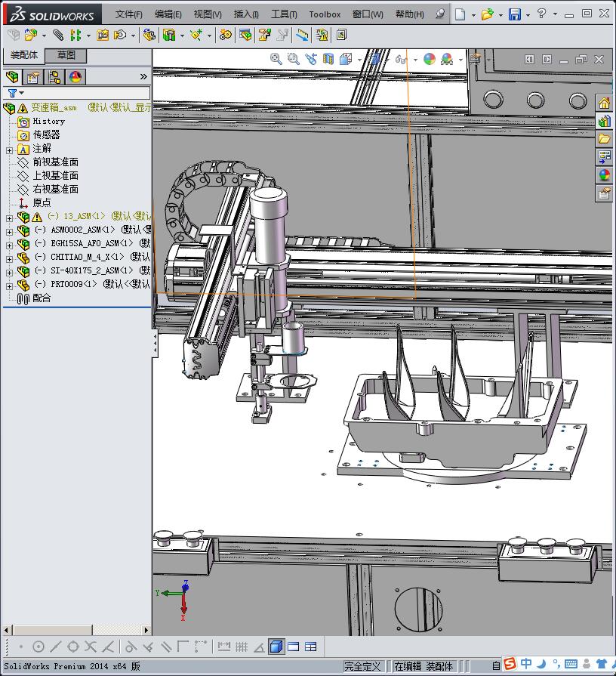
Task: Toggle the center point snap icon
Action: (38, 647)
